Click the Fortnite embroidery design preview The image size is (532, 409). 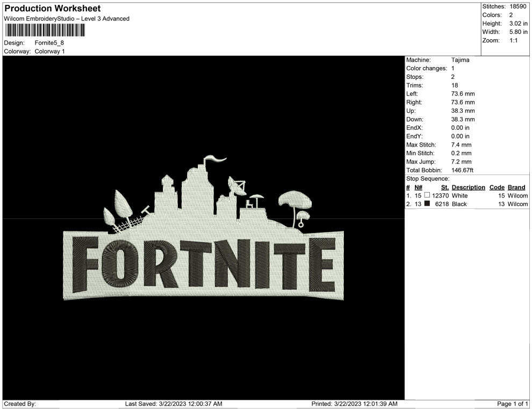(x=204, y=228)
